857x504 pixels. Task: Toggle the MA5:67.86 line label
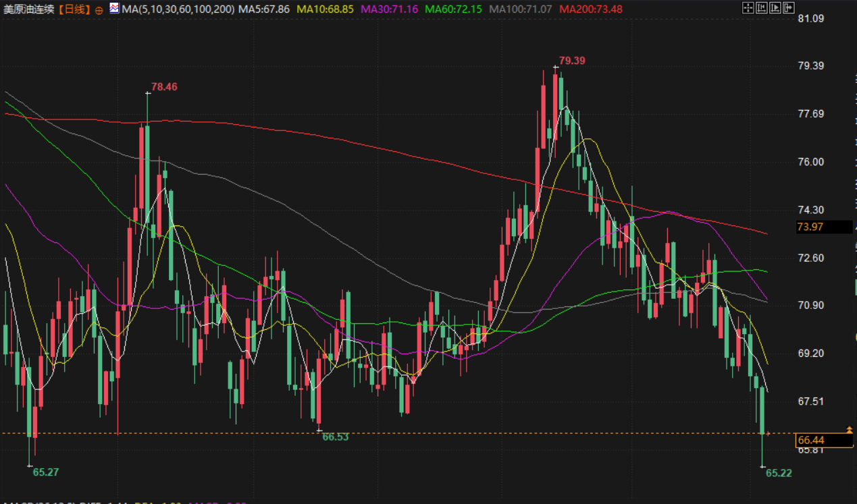tap(264, 9)
